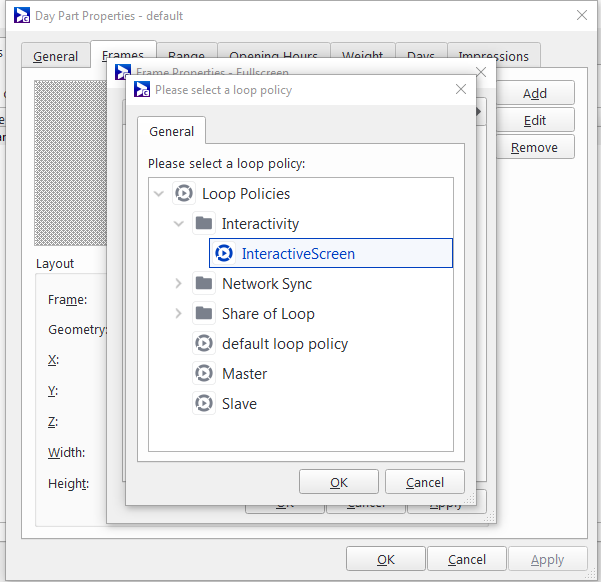This screenshot has height=582, width=601.
Task: Switch to the General tab in loop policy dialog
Action: [172, 131]
